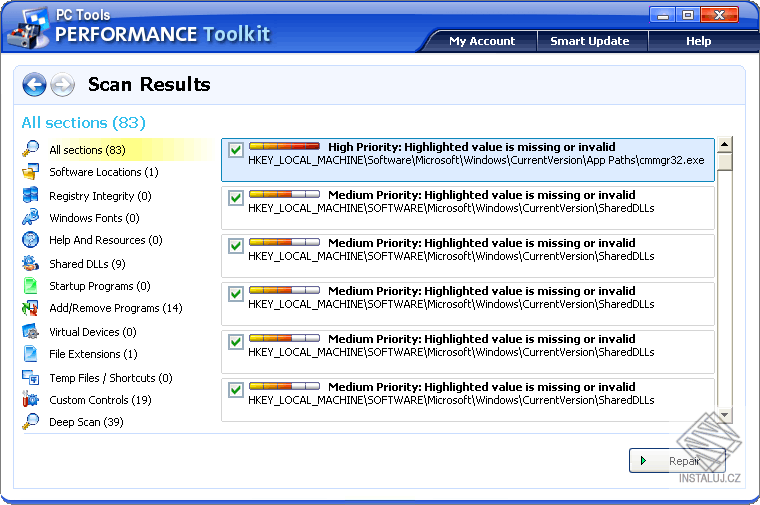Maximize the Performance Toolkit window
This screenshot has width=760, height=505.
(687, 15)
